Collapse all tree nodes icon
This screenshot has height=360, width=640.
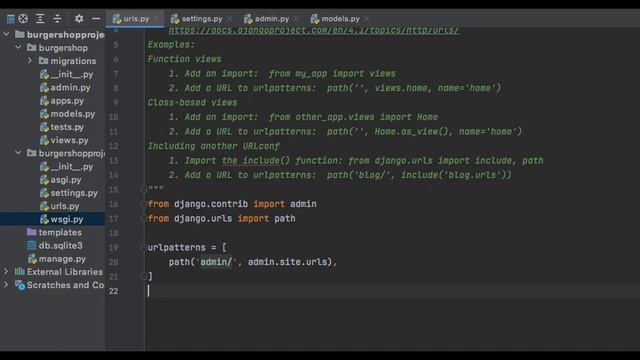coord(57,18)
